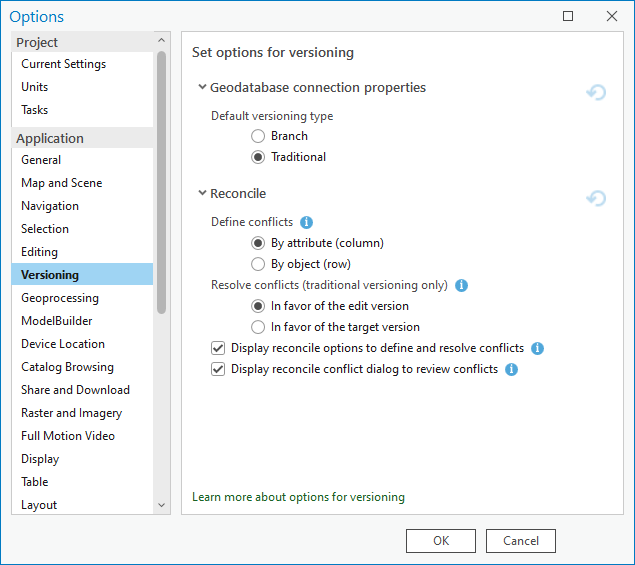Choose By object (row) conflict option

click(258, 264)
